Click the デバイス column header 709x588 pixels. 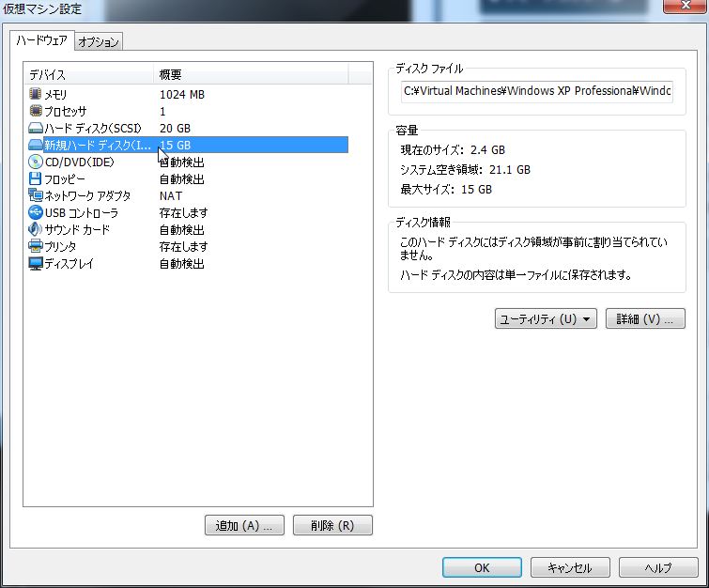point(88,74)
